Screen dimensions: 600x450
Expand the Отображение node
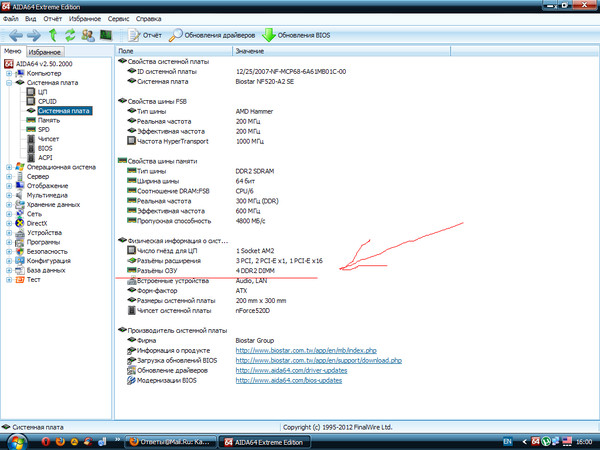click(9, 186)
